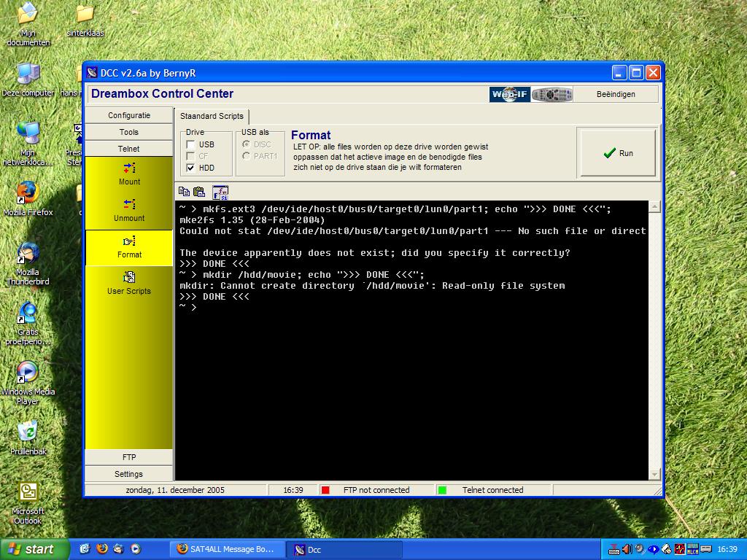This screenshot has height=560, width=747.
Task: Toggle the CF drive checkbox
Action: coord(190,156)
